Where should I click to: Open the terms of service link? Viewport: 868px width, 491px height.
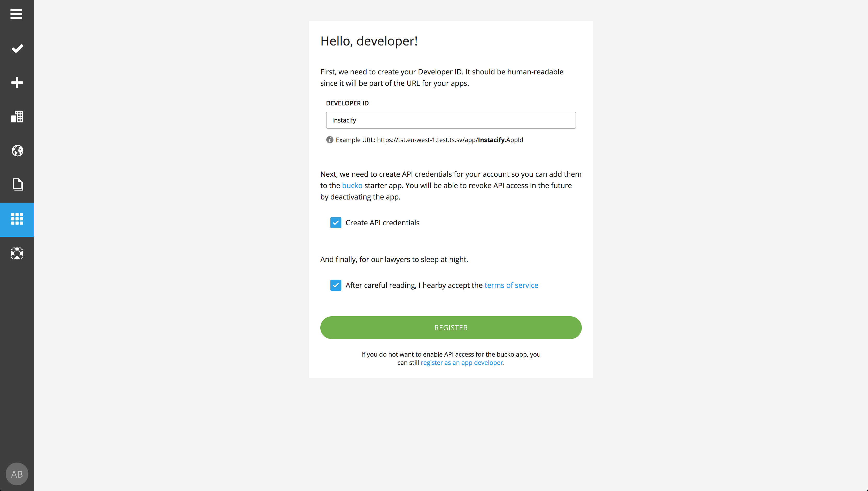click(x=511, y=285)
